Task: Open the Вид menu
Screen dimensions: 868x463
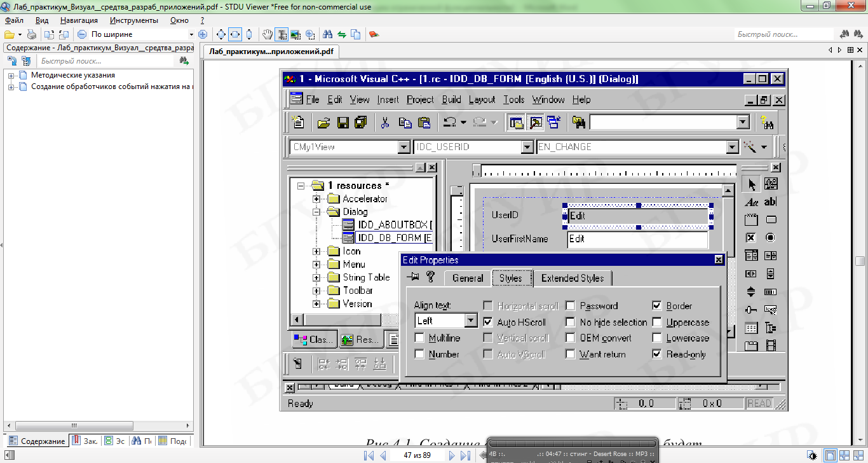Action: click(42, 20)
